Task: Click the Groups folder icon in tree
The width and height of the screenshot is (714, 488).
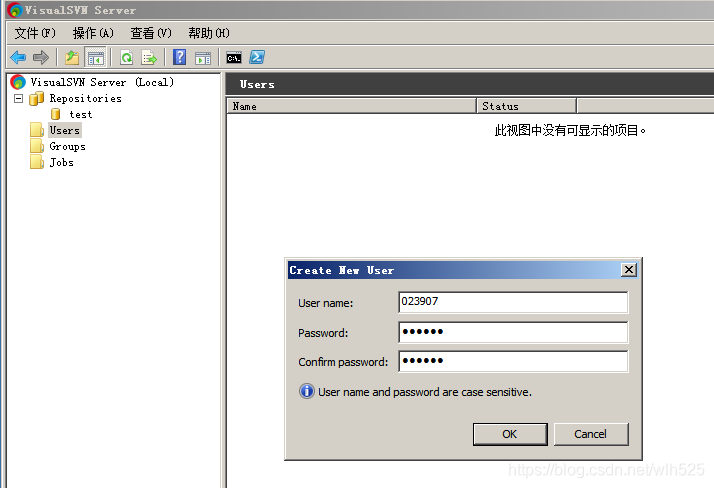Action: pos(37,146)
